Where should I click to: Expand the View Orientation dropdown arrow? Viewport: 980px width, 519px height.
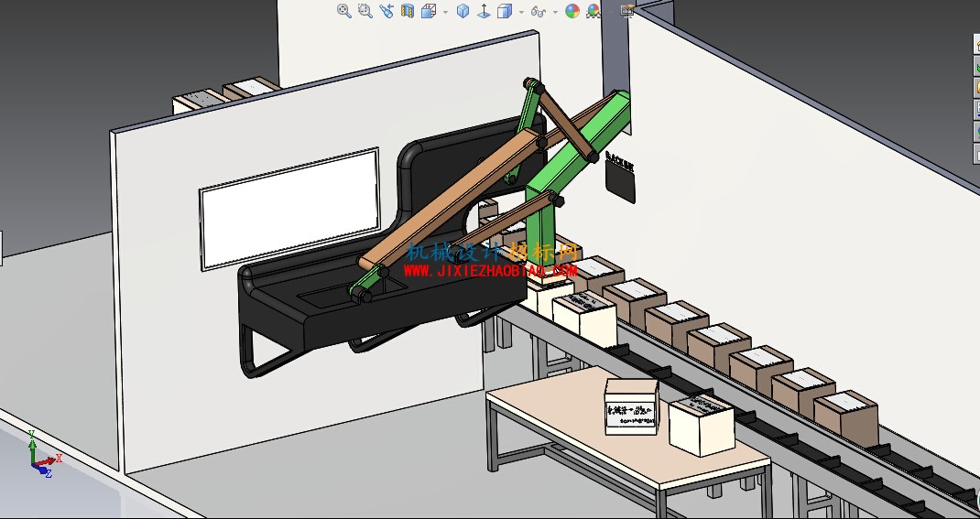445,12
